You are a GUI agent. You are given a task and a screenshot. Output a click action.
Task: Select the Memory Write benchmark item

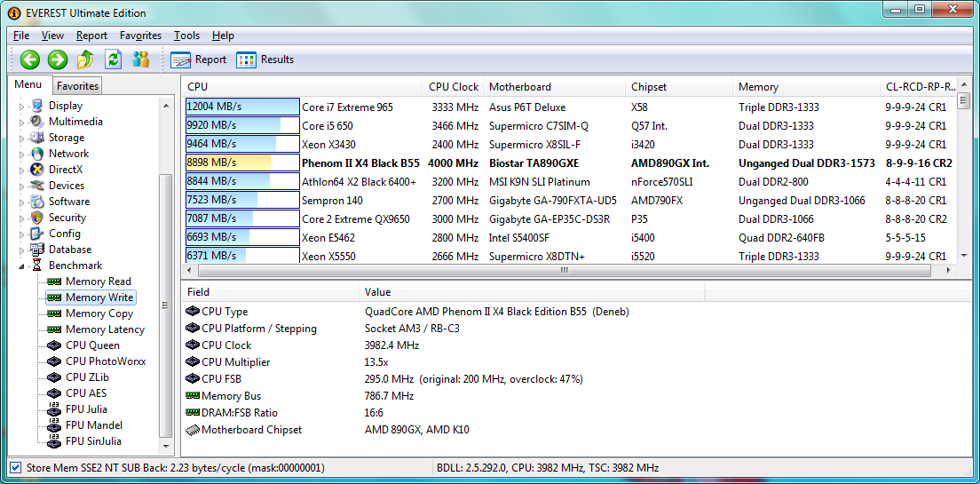(x=91, y=298)
